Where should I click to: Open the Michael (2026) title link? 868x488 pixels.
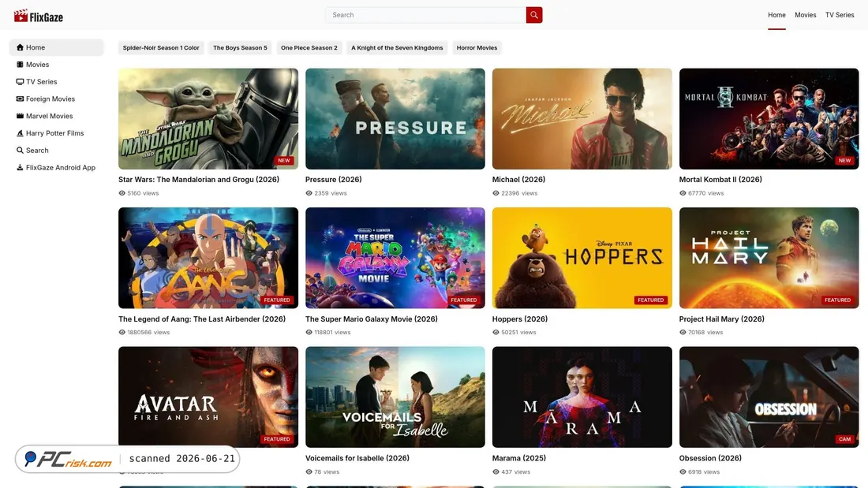[518, 180]
